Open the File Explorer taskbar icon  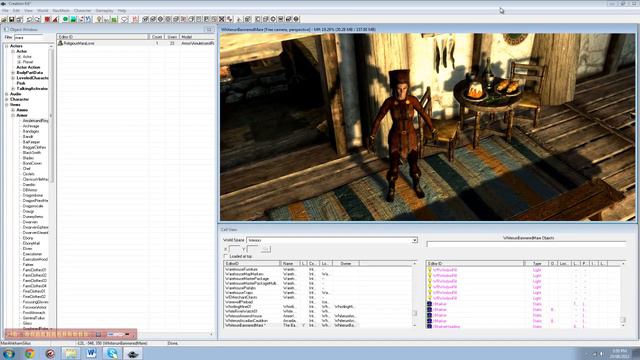(x=71, y=353)
